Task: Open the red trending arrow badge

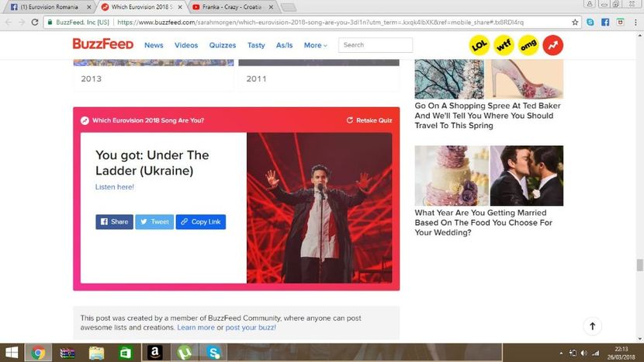Action: tap(552, 45)
